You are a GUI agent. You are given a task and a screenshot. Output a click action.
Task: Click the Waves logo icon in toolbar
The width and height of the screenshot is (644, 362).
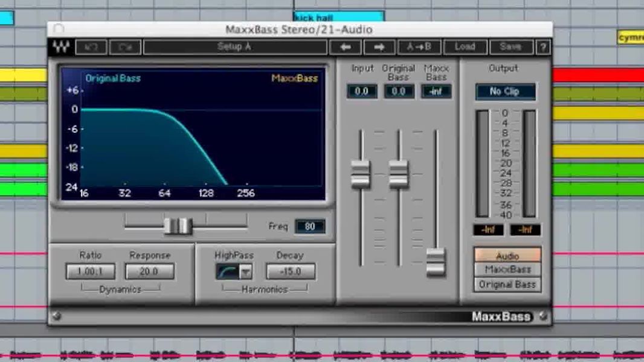tap(61, 46)
